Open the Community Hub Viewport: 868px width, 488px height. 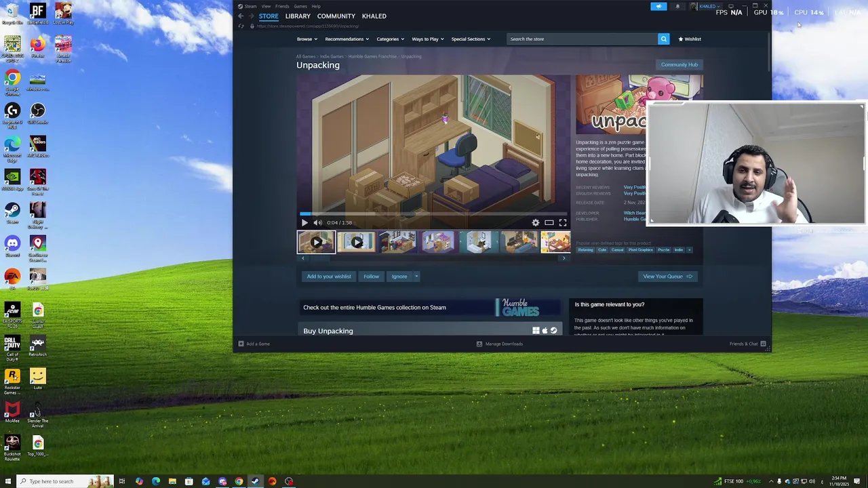tap(679, 65)
